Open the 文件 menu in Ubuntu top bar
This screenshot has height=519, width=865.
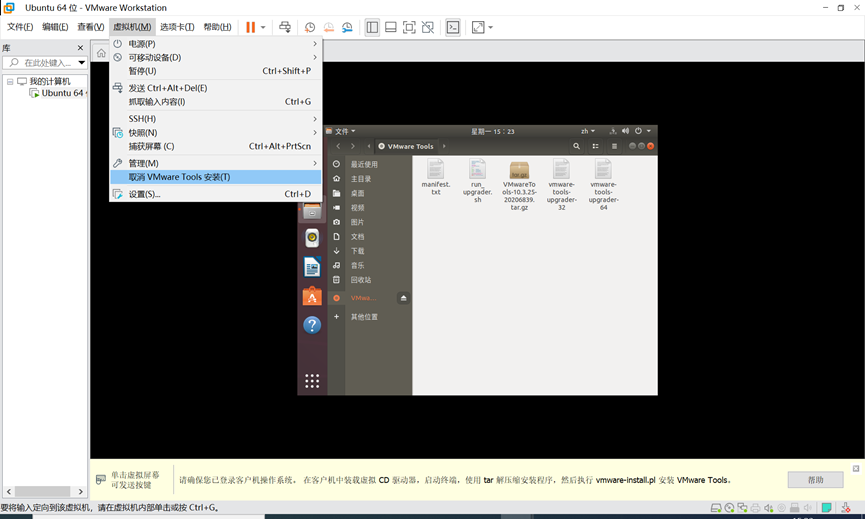[x=341, y=131]
